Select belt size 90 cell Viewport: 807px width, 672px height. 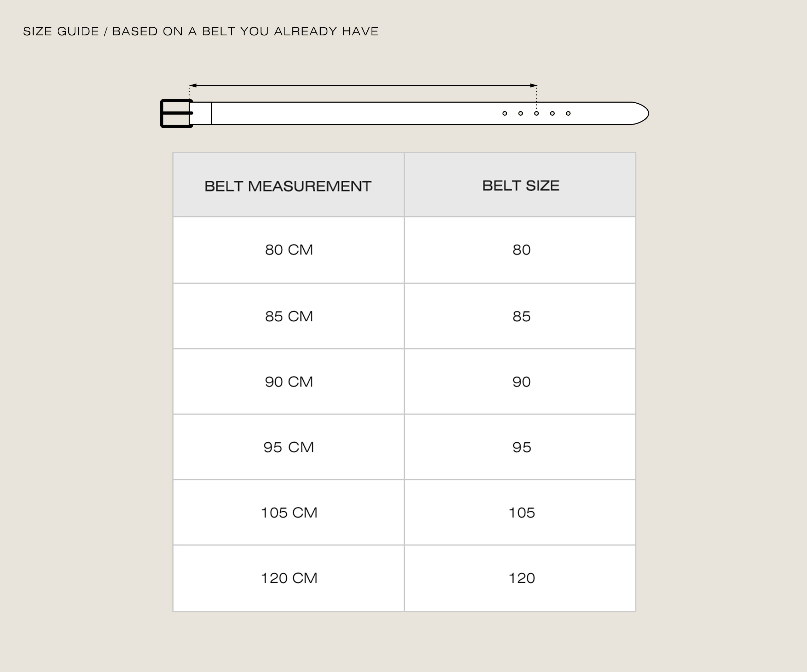520,381
